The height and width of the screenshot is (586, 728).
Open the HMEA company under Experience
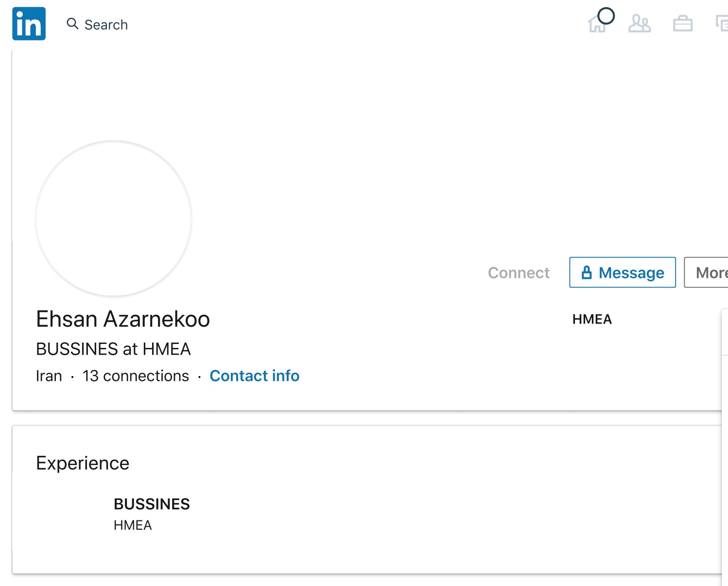click(133, 525)
